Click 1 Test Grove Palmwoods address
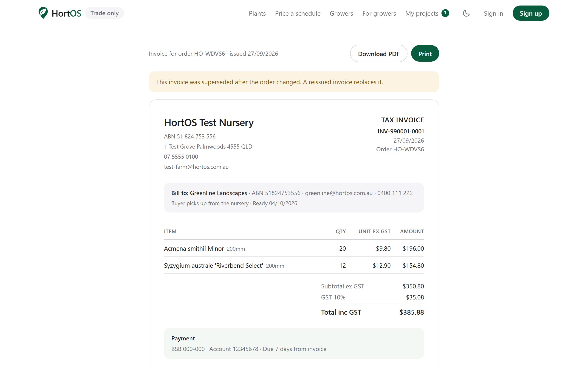588x368 pixels. 208,147
